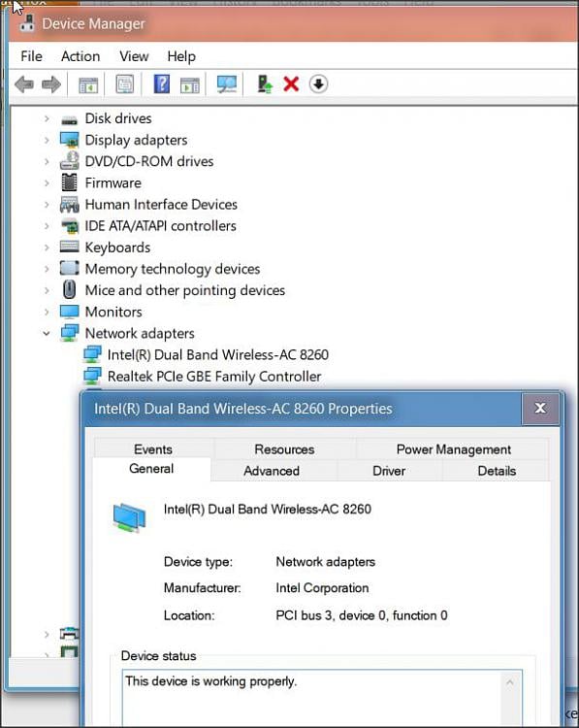Click the network adapter icon in Properties dialog

[x=129, y=516]
